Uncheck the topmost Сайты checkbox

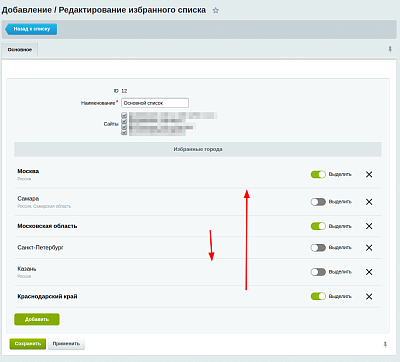pos(124,115)
